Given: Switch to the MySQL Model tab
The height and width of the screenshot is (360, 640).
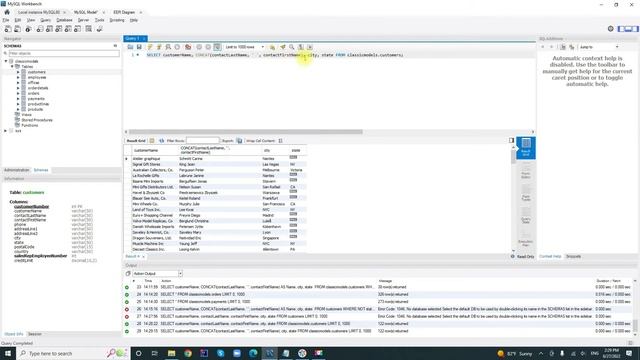Looking at the screenshot, I should click(x=86, y=12).
